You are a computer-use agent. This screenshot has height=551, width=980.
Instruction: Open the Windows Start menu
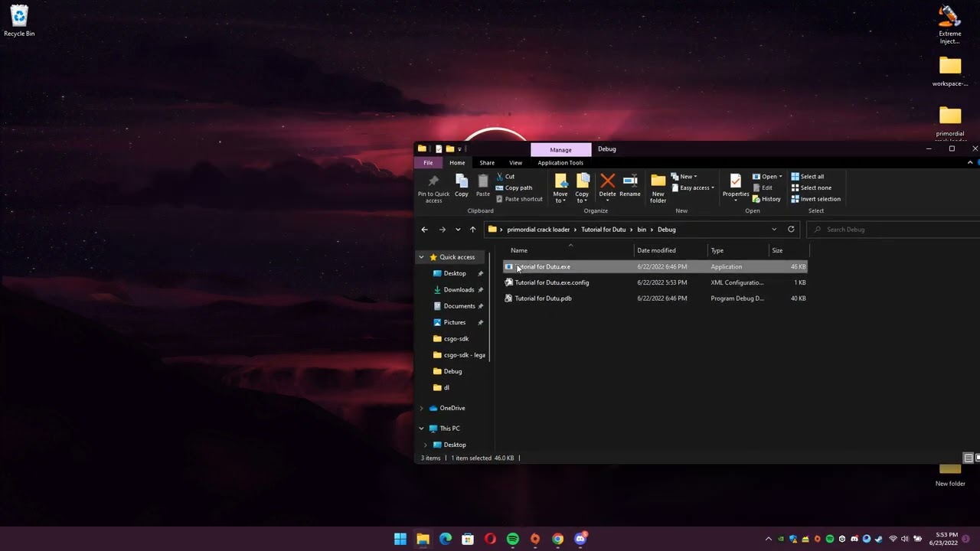[x=400, y=539]
